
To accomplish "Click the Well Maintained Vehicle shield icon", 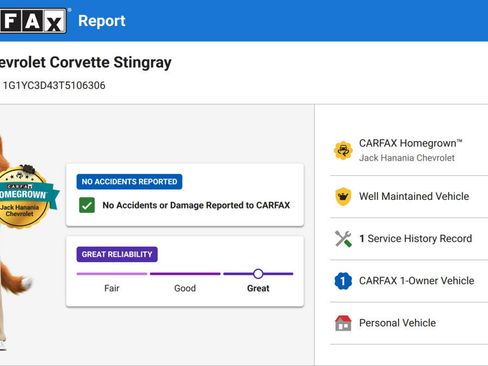I will (x=343, y=196).
